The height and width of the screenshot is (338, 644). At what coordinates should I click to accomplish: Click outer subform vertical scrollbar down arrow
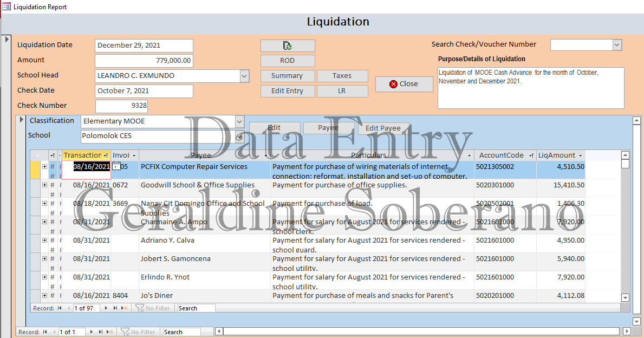[x=636, y=322]
